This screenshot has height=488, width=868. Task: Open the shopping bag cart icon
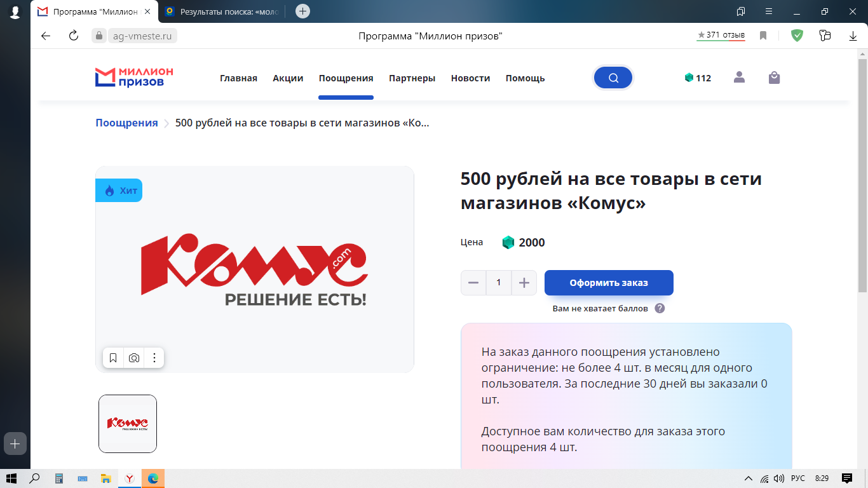[x=774, y=78]
